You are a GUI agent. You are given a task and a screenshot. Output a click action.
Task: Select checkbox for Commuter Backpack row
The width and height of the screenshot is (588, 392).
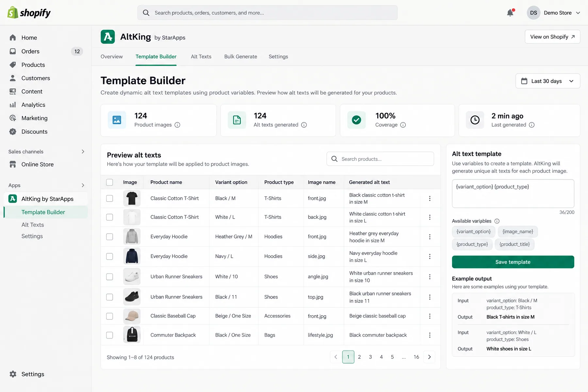click(x=109, y=335)
